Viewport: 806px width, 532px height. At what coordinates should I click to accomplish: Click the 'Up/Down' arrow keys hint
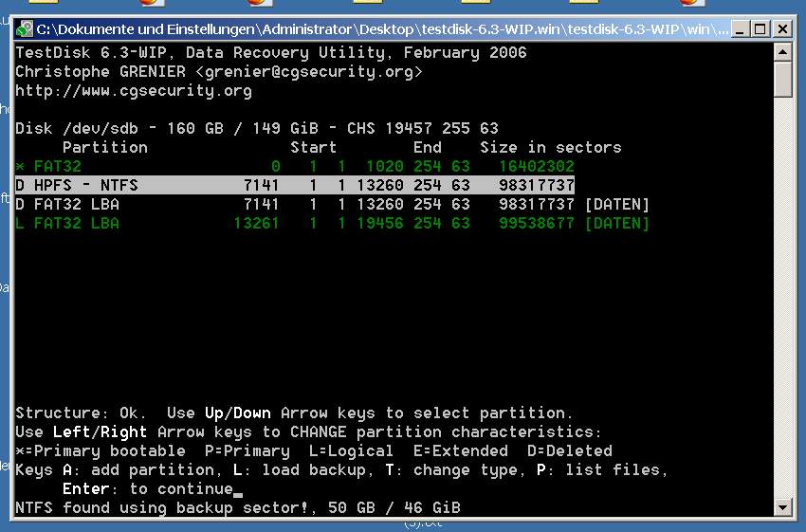point(237,413)
